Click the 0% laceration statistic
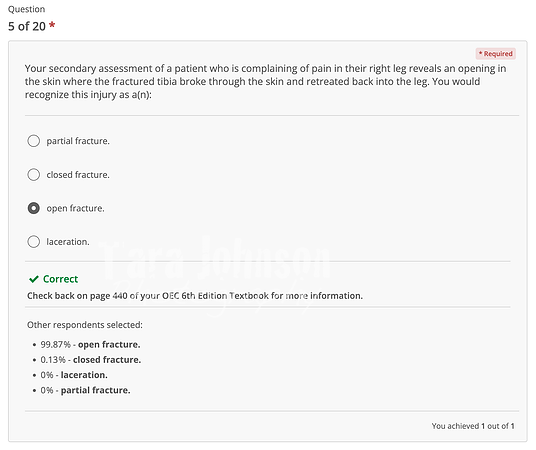Image resolution: width=536 pixels, height=450 pixels. click(x=74, y=375)
